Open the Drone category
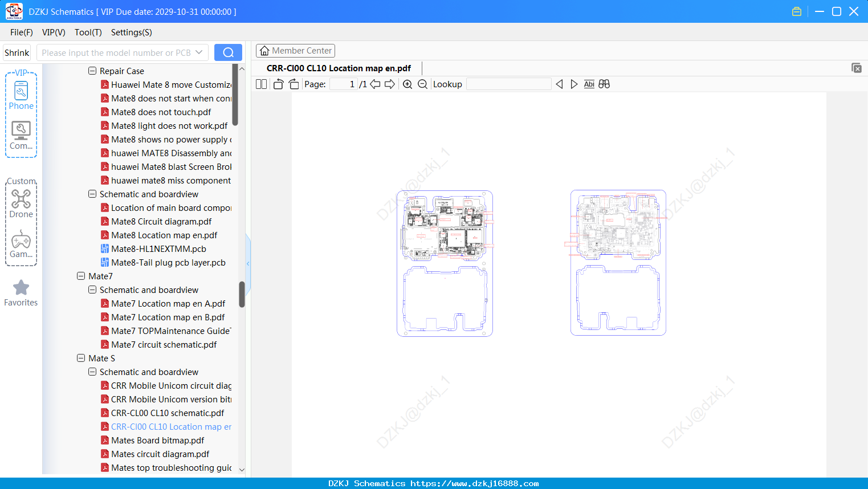 tap(21, 204)
